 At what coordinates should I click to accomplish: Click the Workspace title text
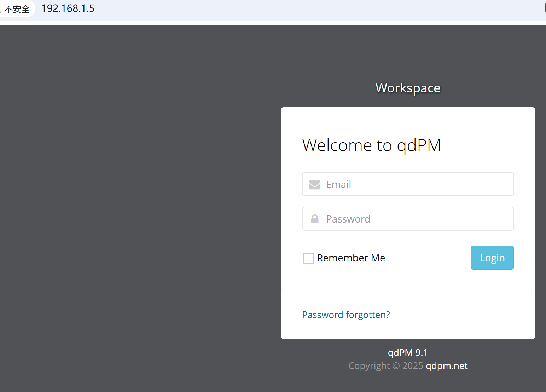coord(408,88)
